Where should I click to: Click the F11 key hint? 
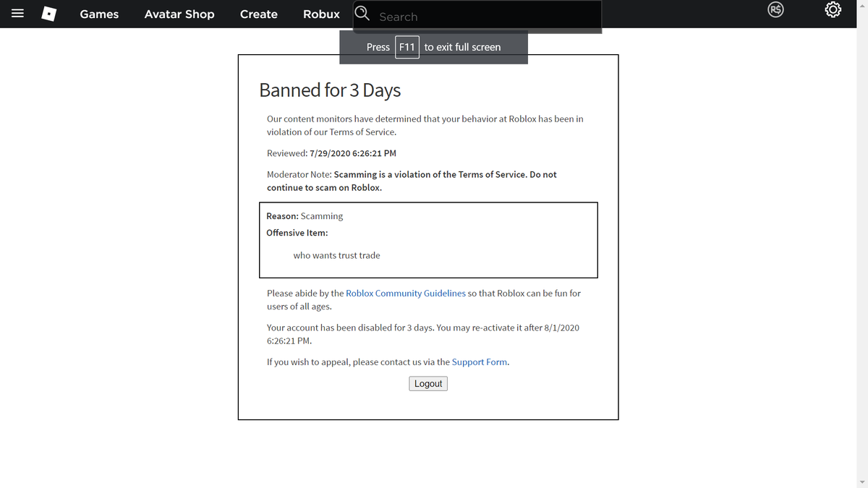[x=407, y=47]
